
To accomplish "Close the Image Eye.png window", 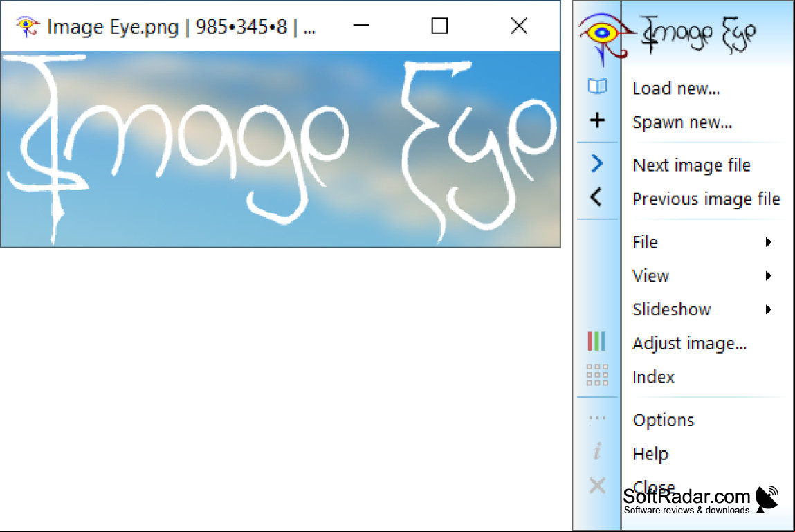I will (x=519, y=26).
